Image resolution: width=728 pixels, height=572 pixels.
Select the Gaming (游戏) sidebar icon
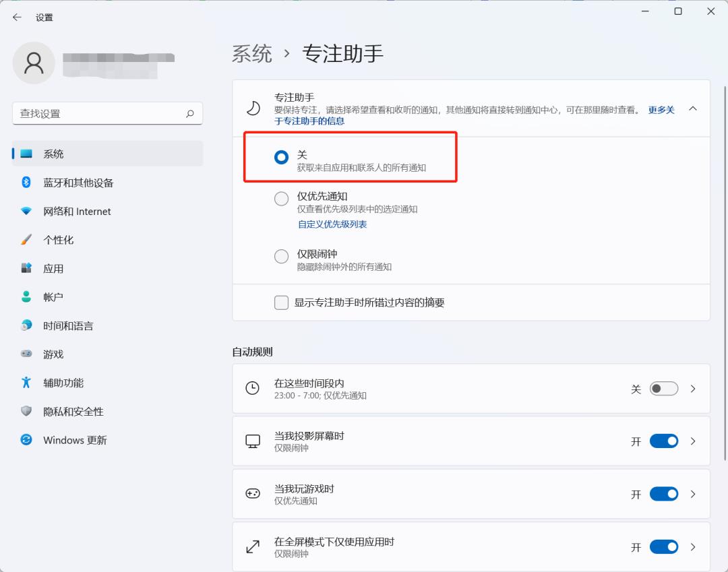click(26, 354)
